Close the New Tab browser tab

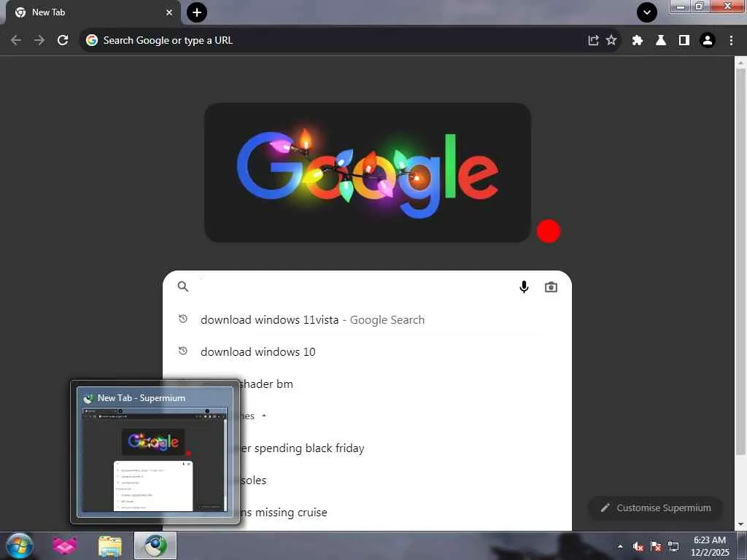[169, 12]
